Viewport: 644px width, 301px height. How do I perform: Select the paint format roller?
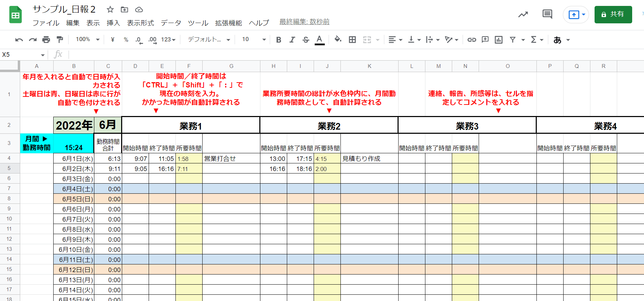pos(60,40)
